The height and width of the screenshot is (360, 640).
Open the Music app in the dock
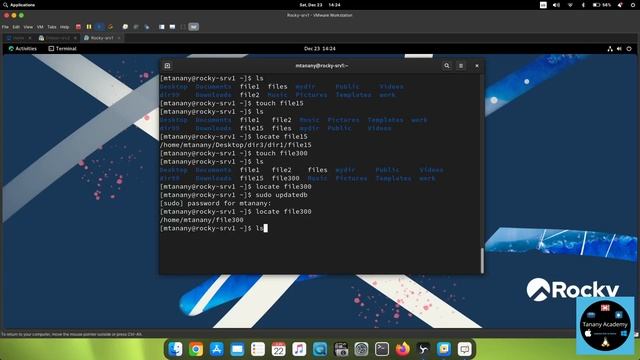pyautogui.click(x=299, y=349)
